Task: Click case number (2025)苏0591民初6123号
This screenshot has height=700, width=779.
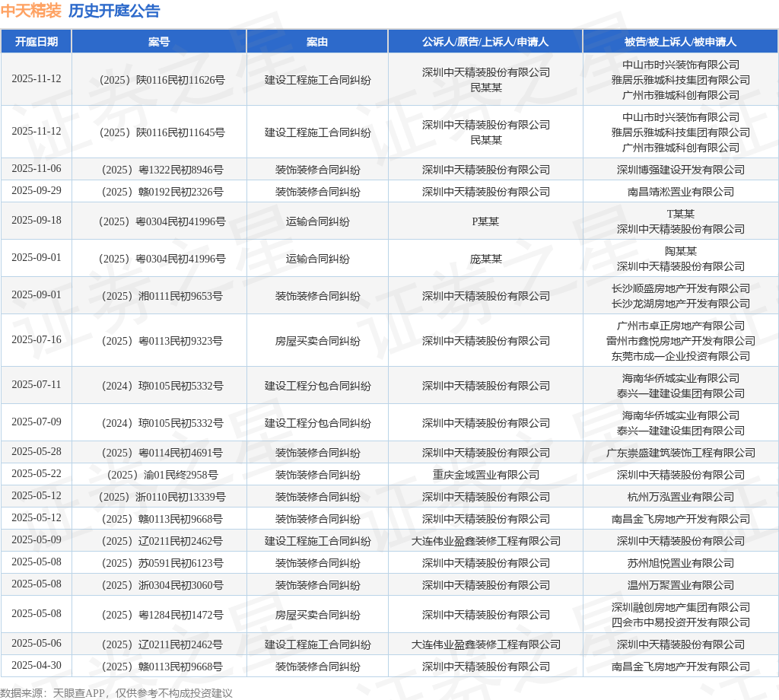Action: [x=162, y=563]
